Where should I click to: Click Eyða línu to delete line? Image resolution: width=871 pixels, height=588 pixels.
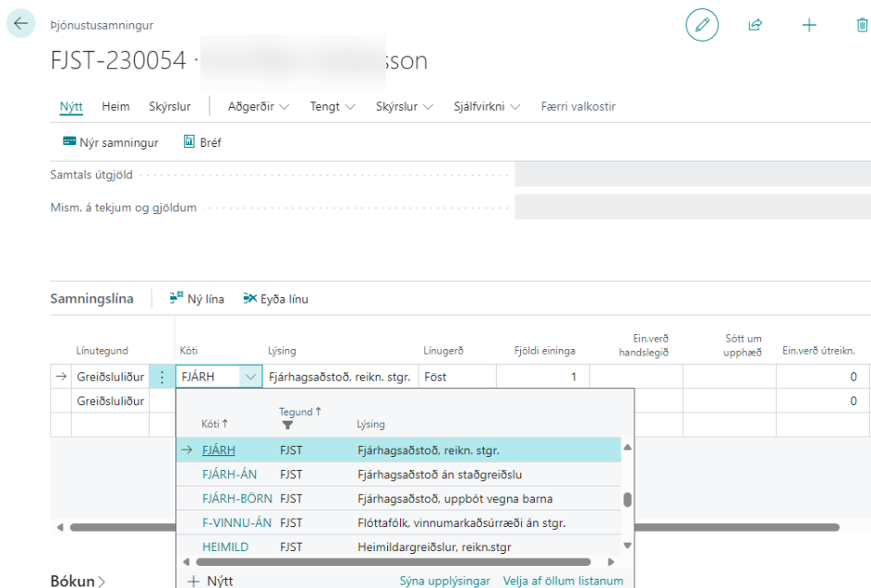click(x=275, y=298)
